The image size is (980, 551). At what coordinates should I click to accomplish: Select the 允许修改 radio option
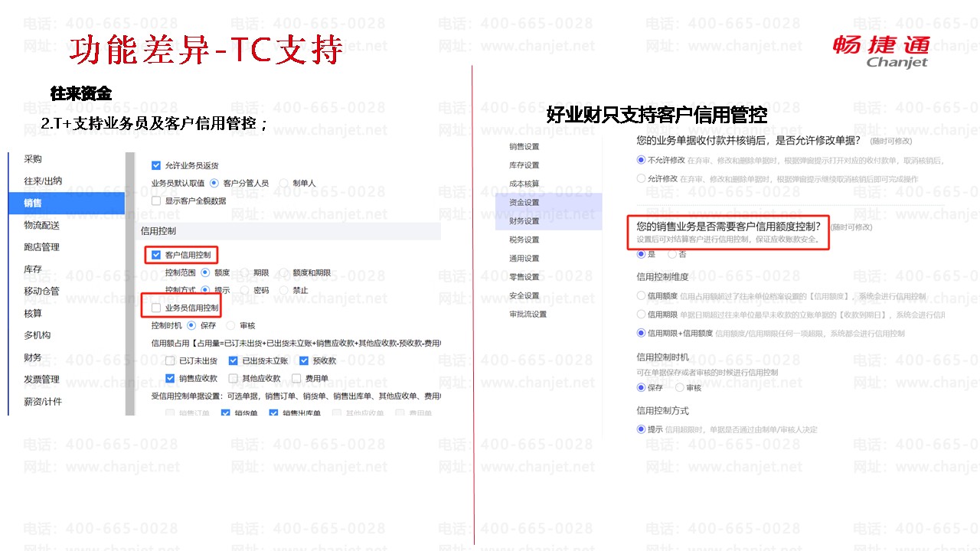pos(641,178)
